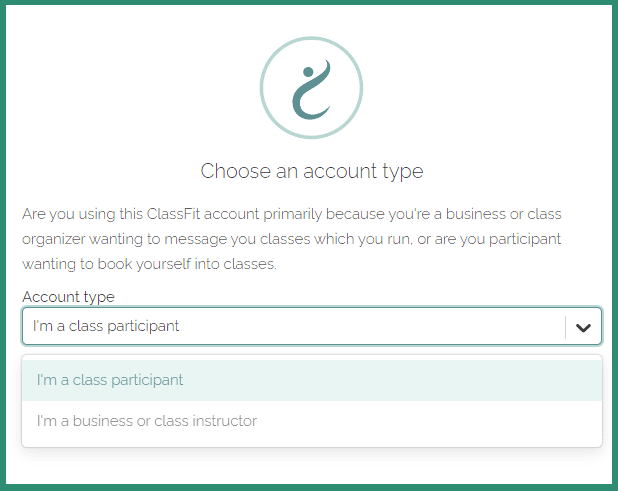Select "I'm a class participant" from the list
Viewport: 618px width, 491px height.
110,380
